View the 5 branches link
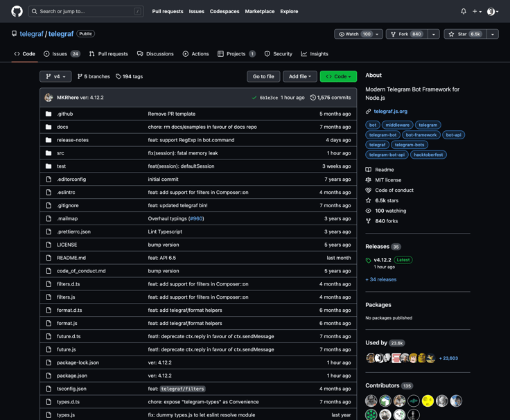This screenshot has width=510, height=420. click(x=94, y=76)
